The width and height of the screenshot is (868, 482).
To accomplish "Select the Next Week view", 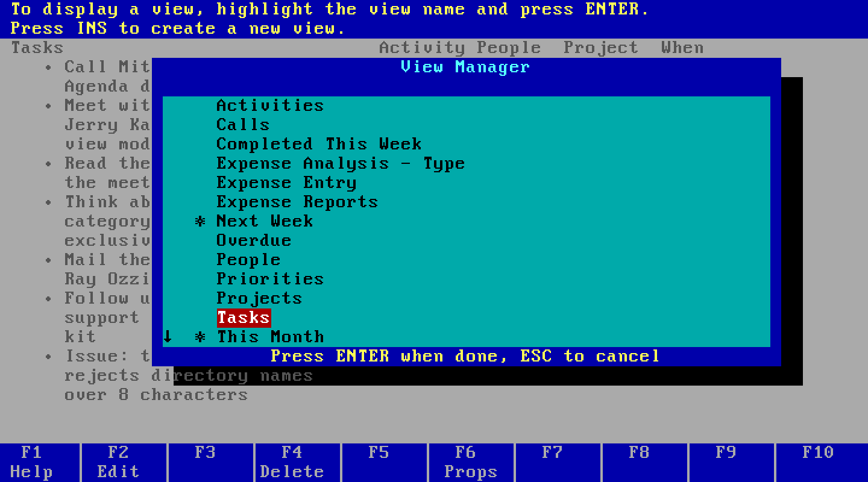I will [x=265, y=221].
